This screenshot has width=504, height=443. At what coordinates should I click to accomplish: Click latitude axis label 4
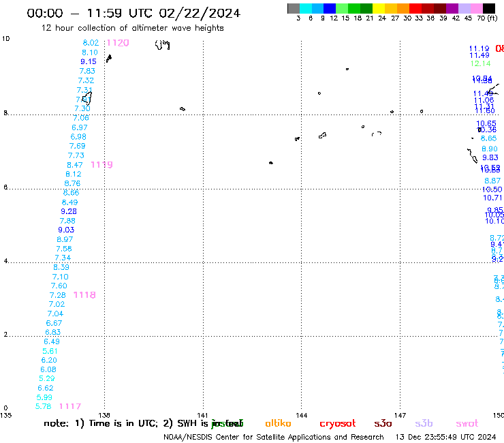point(5,260)
